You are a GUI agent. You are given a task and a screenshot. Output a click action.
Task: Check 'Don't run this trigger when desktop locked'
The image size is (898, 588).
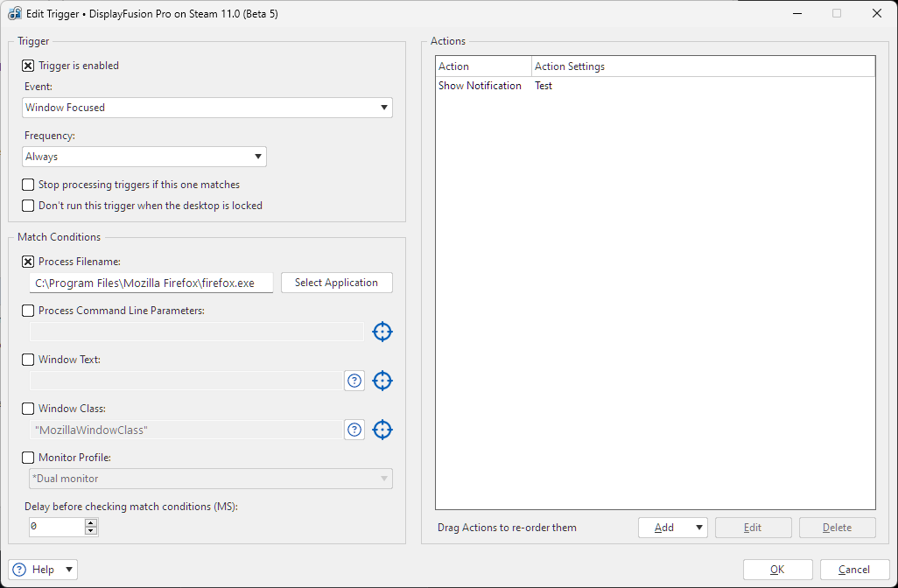coord(28,206)
